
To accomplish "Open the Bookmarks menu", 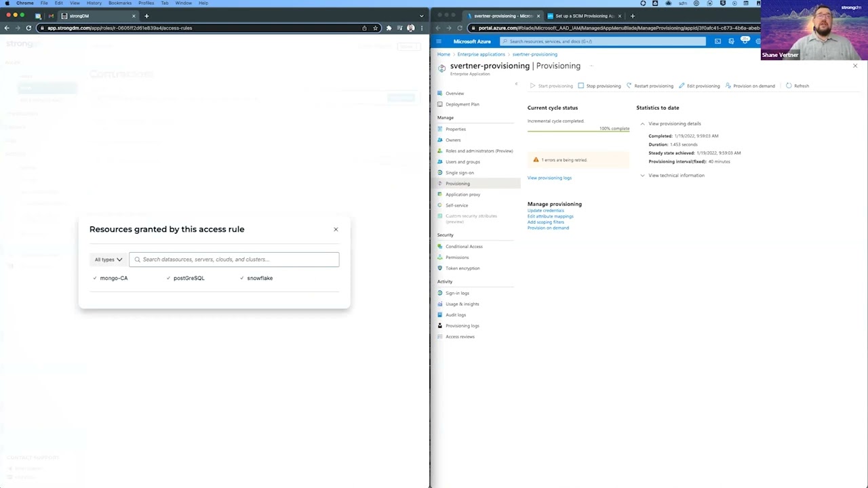I will [120, 3].
